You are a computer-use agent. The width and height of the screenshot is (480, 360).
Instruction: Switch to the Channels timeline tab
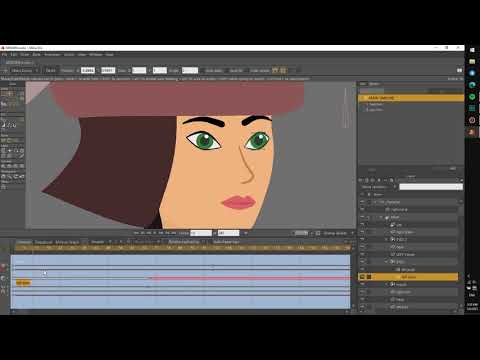point(24,242)
